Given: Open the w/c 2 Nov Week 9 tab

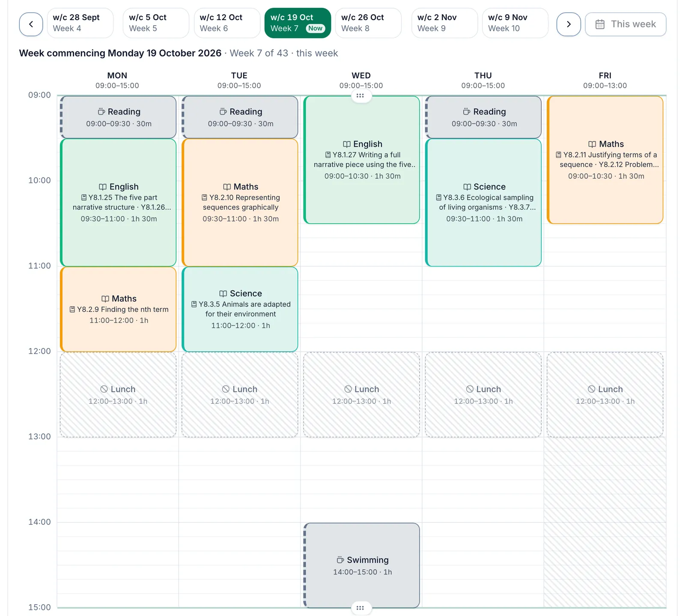Looking at the screenshot, I should coord(444,23).
